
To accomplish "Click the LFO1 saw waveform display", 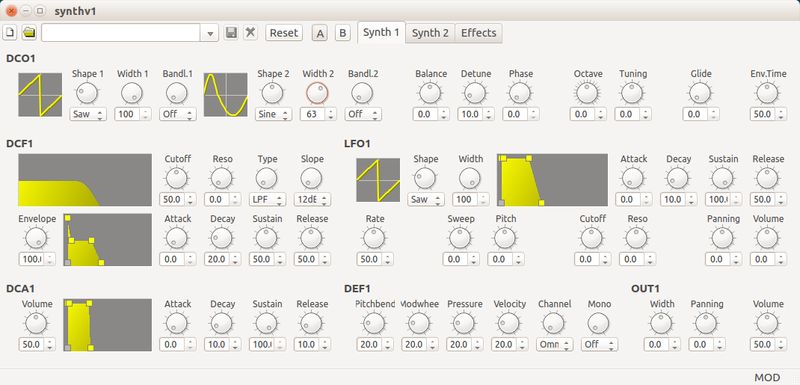I will pos(378,180).
